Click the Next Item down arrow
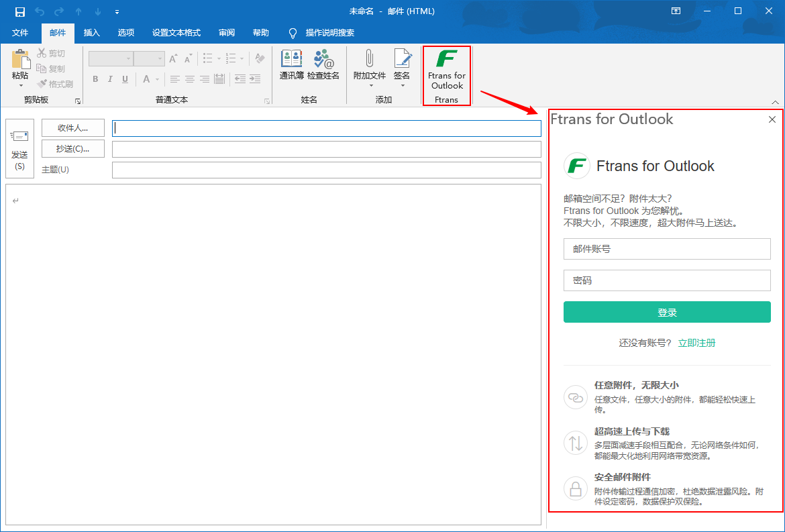The width and height of the screenshot is (785, 532). tap(98, 11)
